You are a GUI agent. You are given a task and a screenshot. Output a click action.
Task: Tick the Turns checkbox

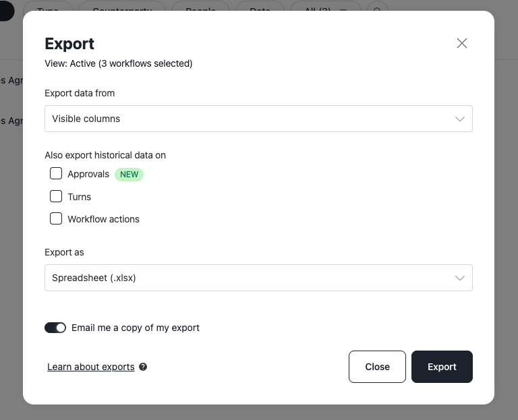[x=56, y=196]
